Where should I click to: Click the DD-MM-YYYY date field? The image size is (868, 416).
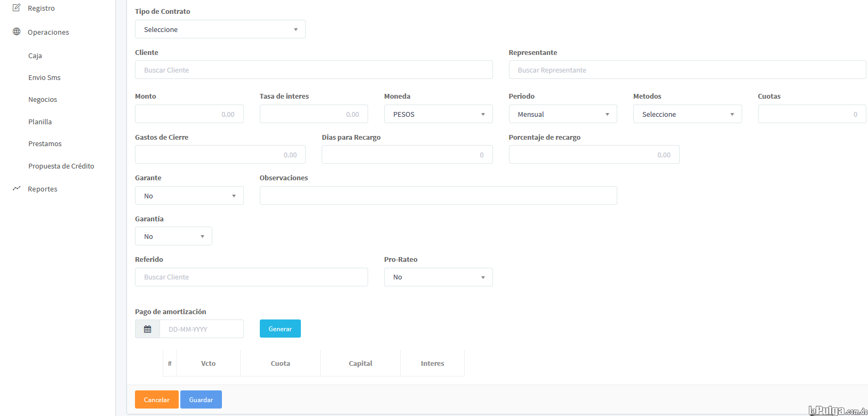point(202,329)
